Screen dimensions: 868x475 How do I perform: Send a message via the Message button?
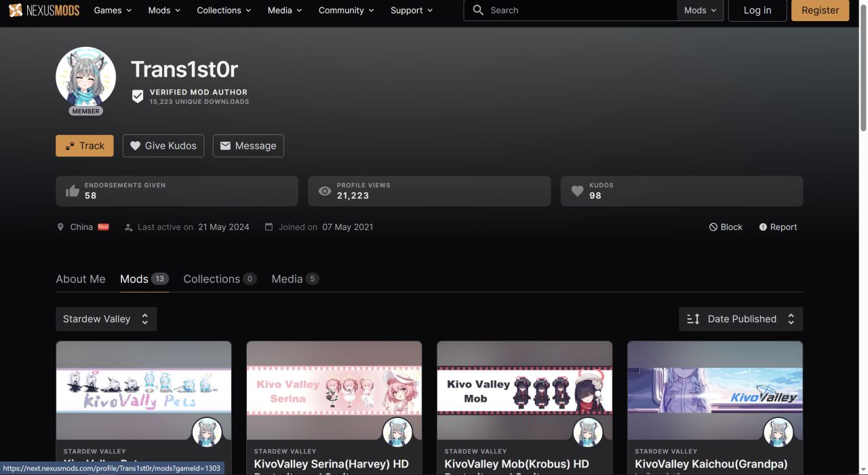pyautogui.click(x=248, y=146)
